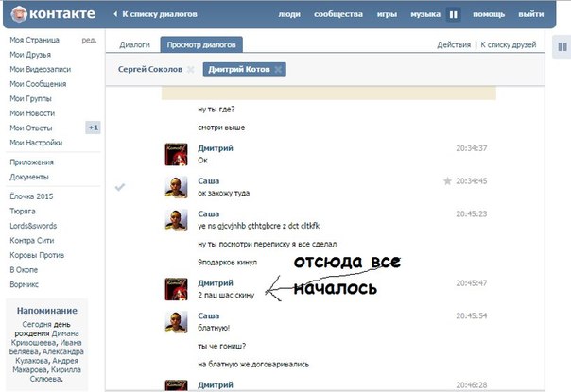This screenshot has height=392, width=571.
Task: Open Мои Настройки
Action: (36, 143)
